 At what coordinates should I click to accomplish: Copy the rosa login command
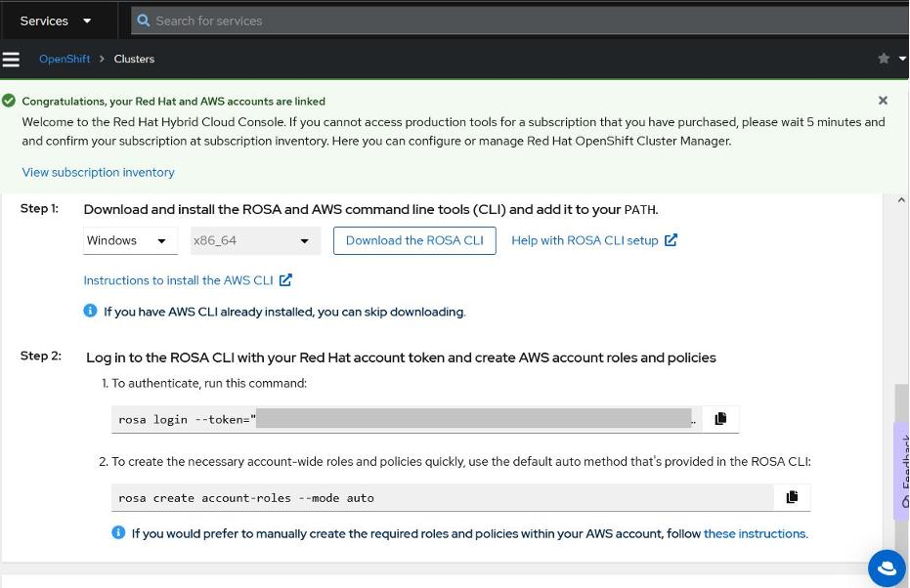click(x=720, y=417)
